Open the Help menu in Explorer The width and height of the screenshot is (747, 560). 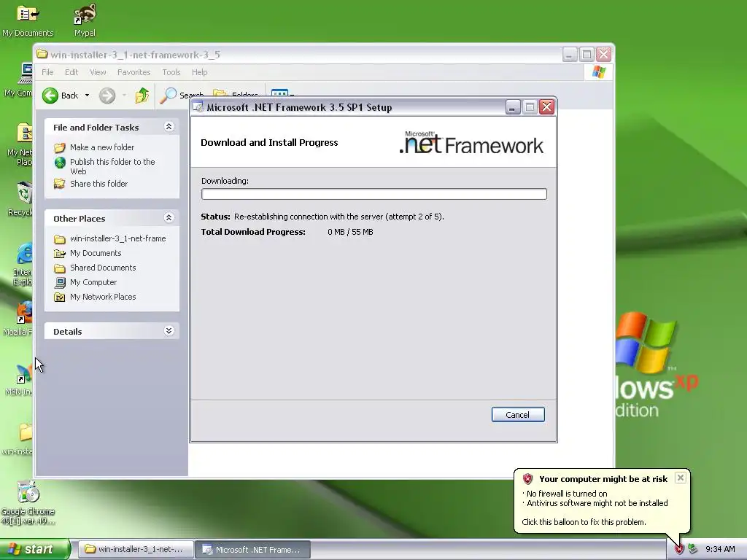(x=200, y=72)
